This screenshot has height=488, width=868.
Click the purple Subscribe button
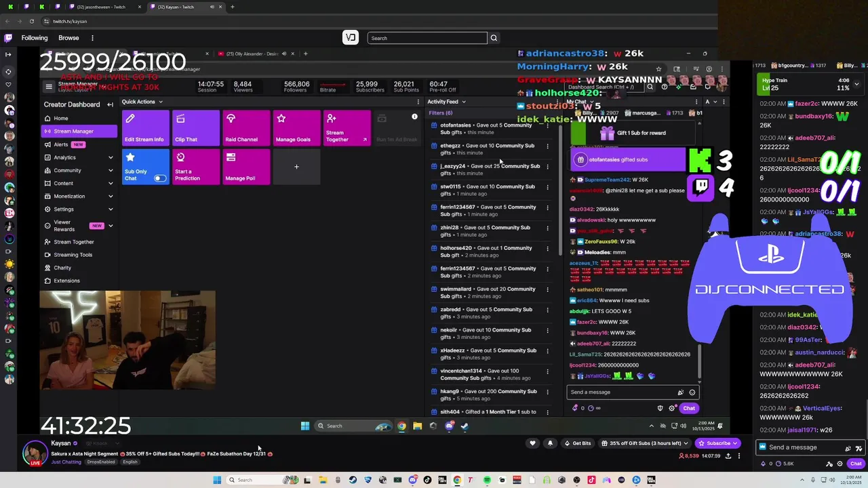pos(717,443)
